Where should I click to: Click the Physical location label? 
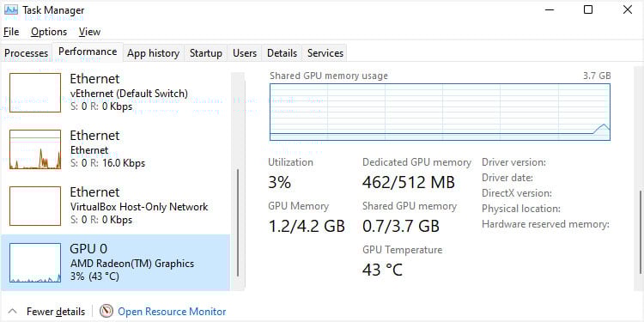pos(521,209)
